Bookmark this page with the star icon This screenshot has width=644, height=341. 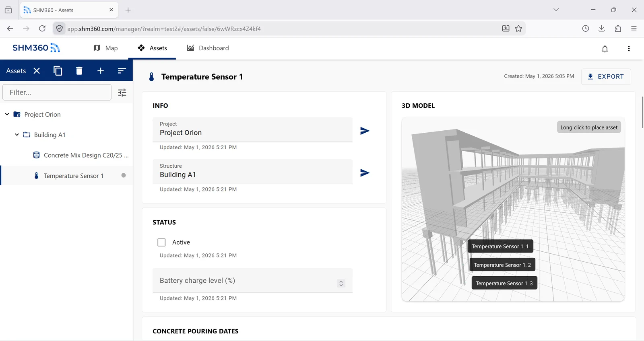[x=518, y=29]
